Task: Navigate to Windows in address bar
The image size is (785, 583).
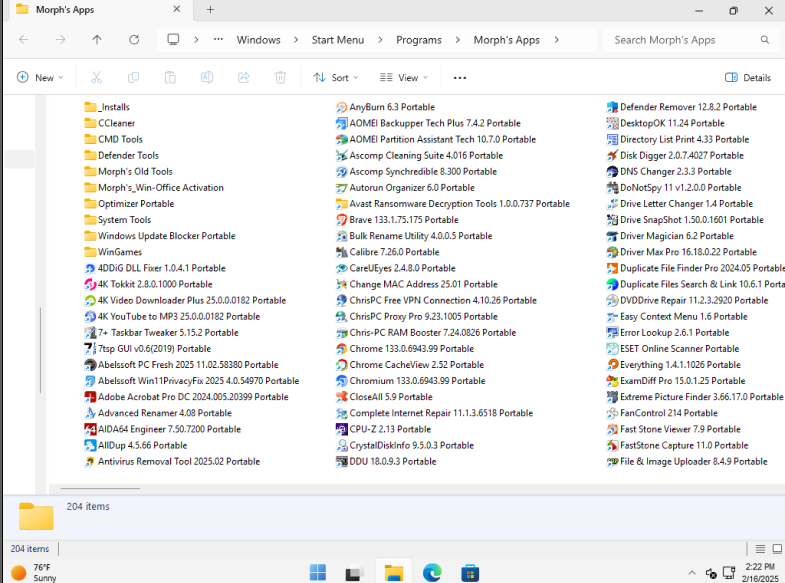Action: coord(258,40)
